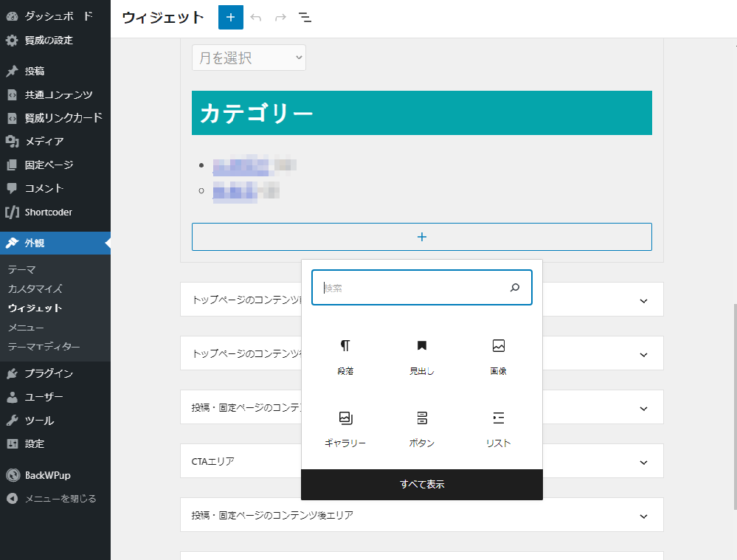Expand 投稿・固定ページのコンテンツ後エリア panel

[x=421, y=515]
